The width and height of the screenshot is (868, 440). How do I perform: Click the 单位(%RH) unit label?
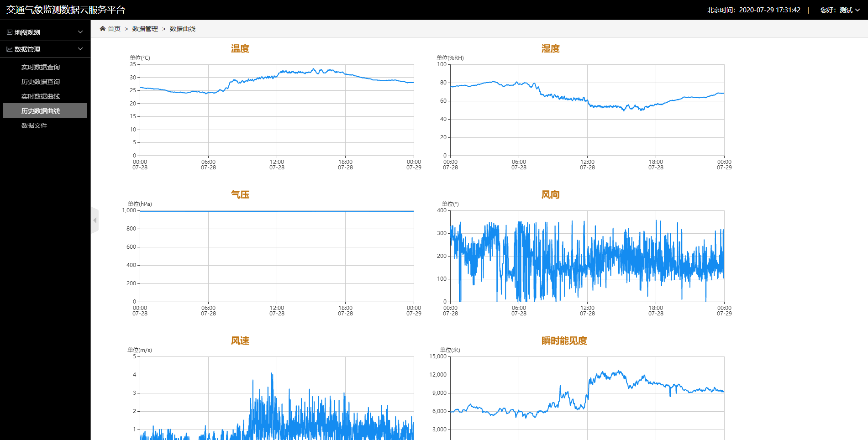(x=450, y=58)
